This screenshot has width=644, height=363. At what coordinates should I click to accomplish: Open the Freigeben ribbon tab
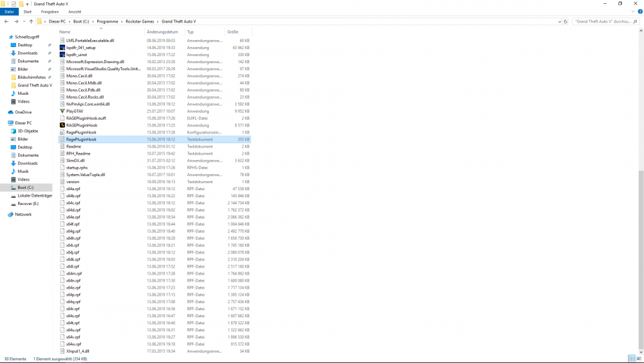click(50, 12)
